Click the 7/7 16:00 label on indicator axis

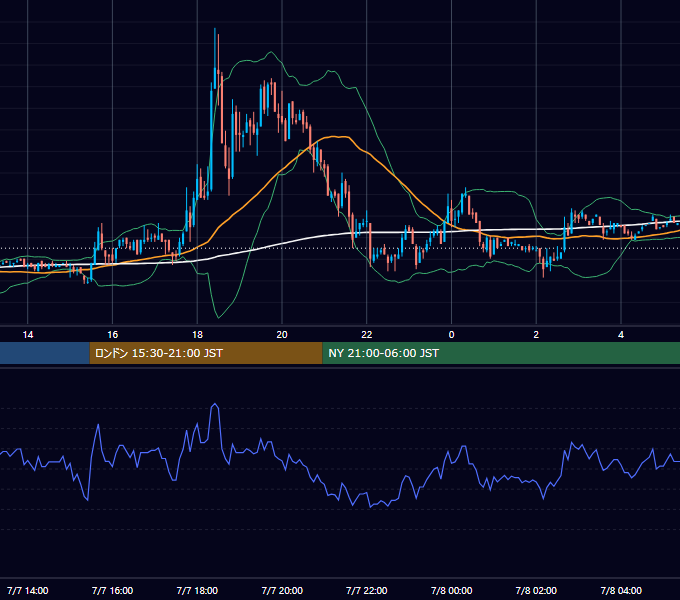click(112, 590)
